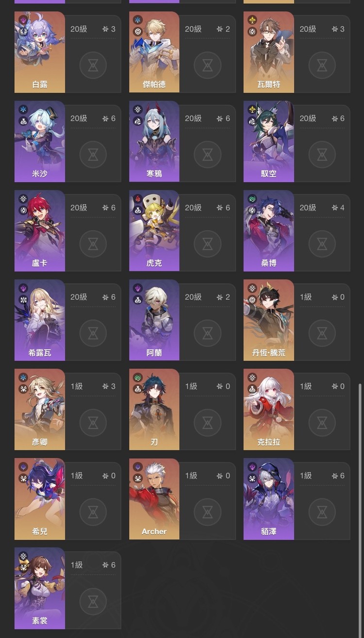The image size is (364, 638).
Task: Click the Ice element icon on 米沙's card
Action: pyautogui.click(x=23, y=110)
